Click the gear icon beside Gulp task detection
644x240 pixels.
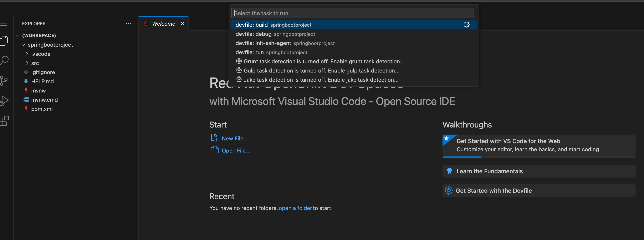pos(239,70)
